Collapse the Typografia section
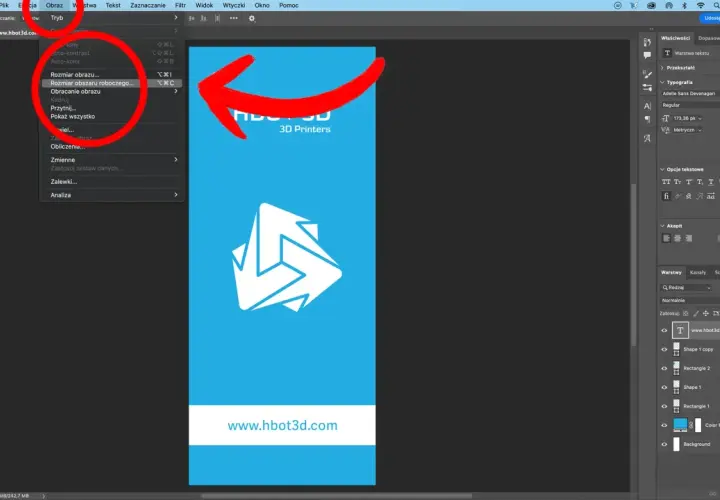Screen dimensions: 720x500 point(662,82)
